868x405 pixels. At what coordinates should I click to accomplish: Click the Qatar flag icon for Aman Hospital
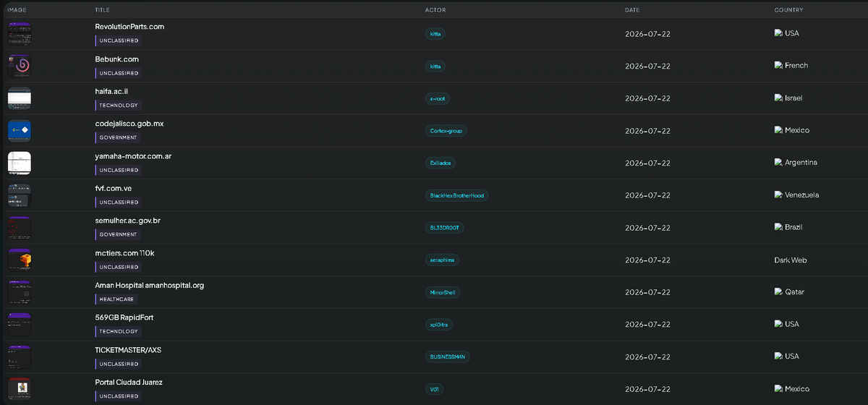(x=778, y=292)
